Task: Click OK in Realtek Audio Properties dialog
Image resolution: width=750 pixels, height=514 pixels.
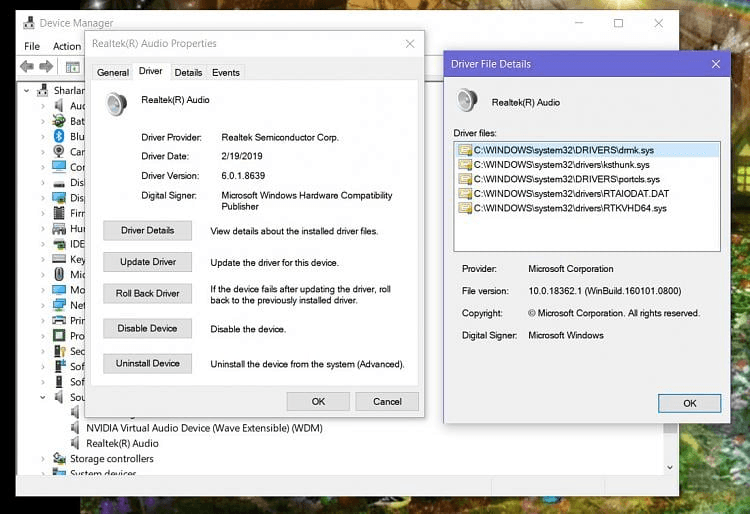Action: pos(318,402)
